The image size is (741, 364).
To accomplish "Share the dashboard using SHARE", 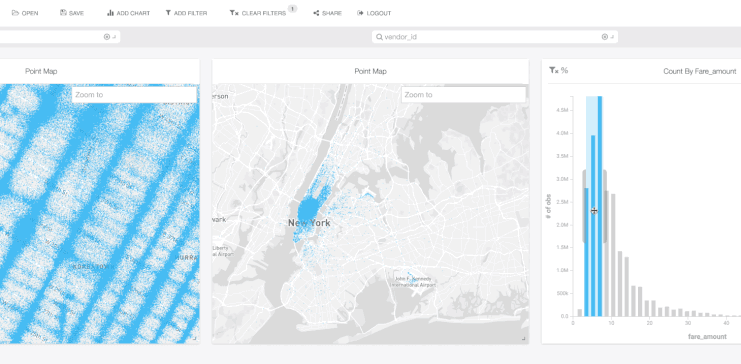I will 327,13.
